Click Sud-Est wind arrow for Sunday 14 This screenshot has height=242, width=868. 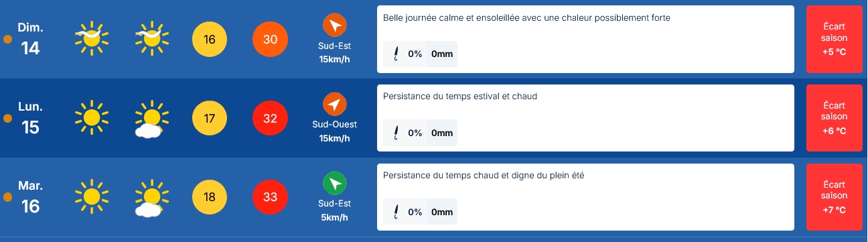click(x=335, y=26)
